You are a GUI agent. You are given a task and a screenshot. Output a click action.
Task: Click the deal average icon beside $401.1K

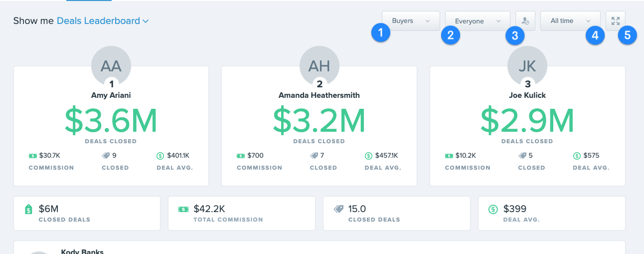[160, 156]
